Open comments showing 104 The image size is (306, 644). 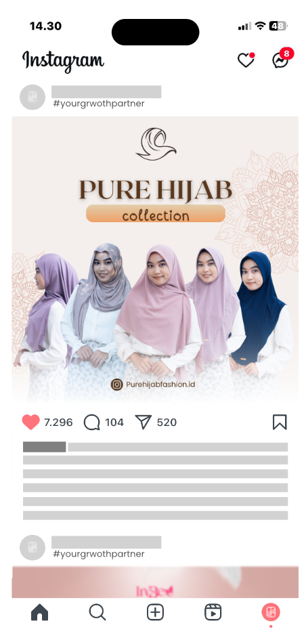tap(91, 422)
